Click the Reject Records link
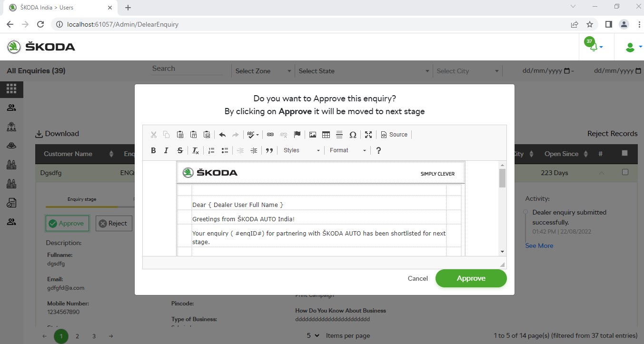 612,134
